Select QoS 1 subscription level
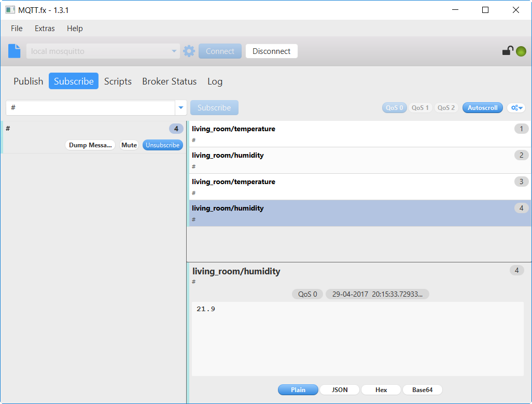The width and height of the screenshot is (532, 404). coord(420,108)
